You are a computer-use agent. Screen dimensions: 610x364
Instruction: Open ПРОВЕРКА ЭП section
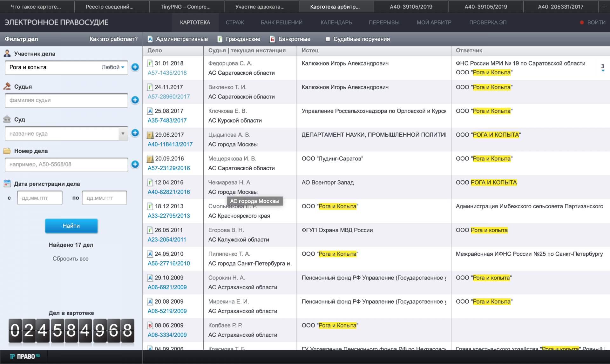coord(488,22)
